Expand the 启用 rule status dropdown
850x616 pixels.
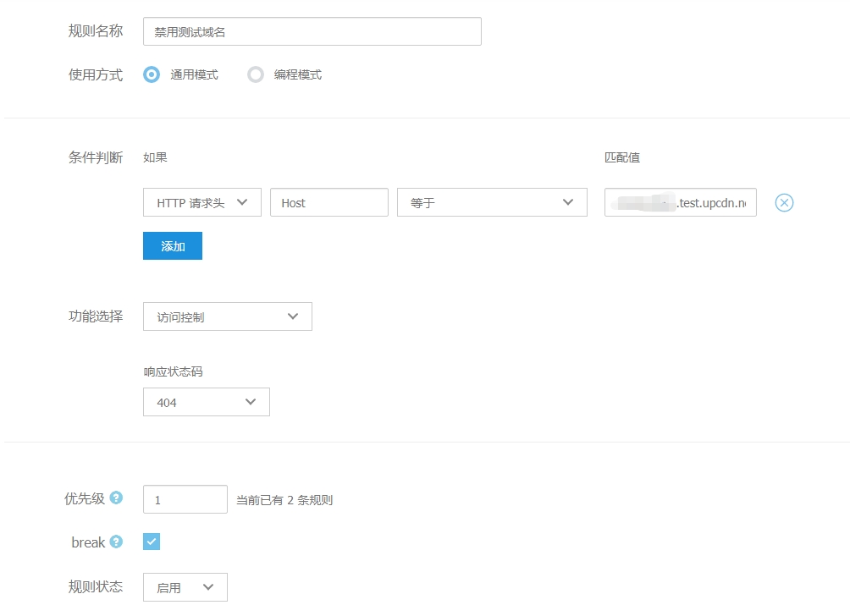(185, 587)
